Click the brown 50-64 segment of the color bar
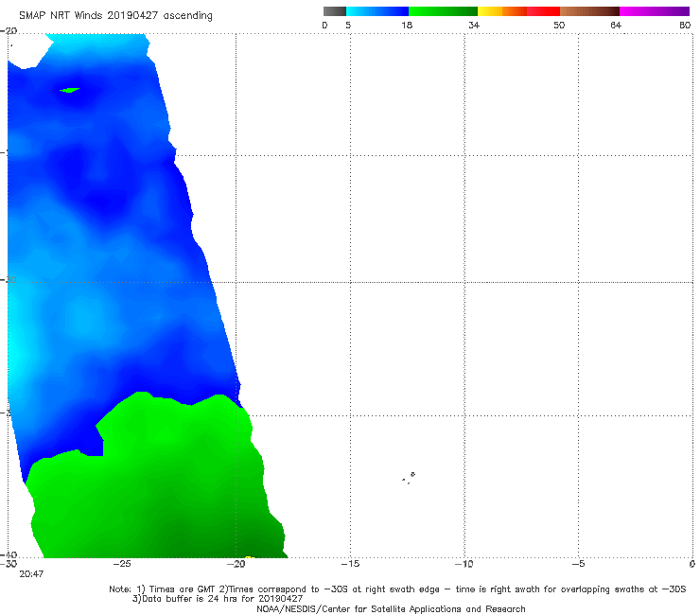This screenshot has height=615, width=700. coord(589,11)
